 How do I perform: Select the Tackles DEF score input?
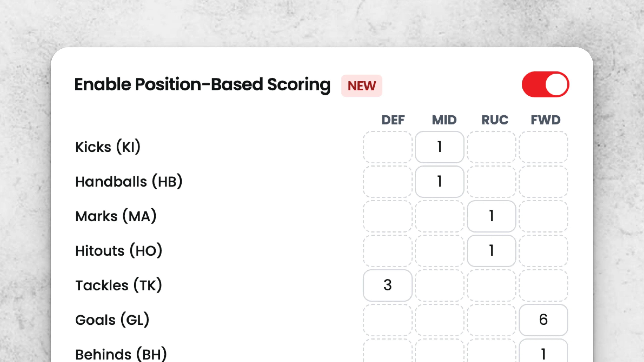point(388,285)
